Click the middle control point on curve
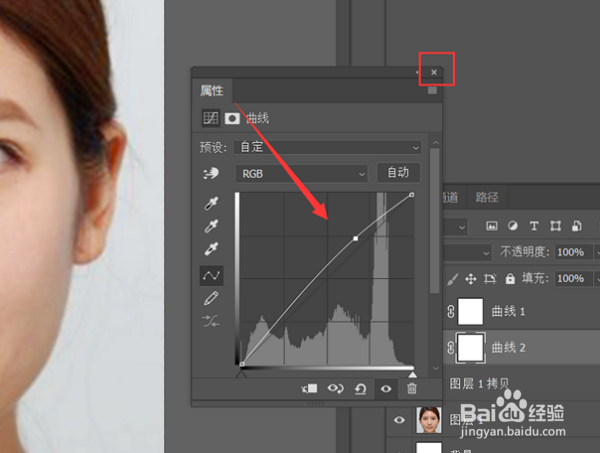The width and height of the screenshot is (600, 453). [355, 238]
